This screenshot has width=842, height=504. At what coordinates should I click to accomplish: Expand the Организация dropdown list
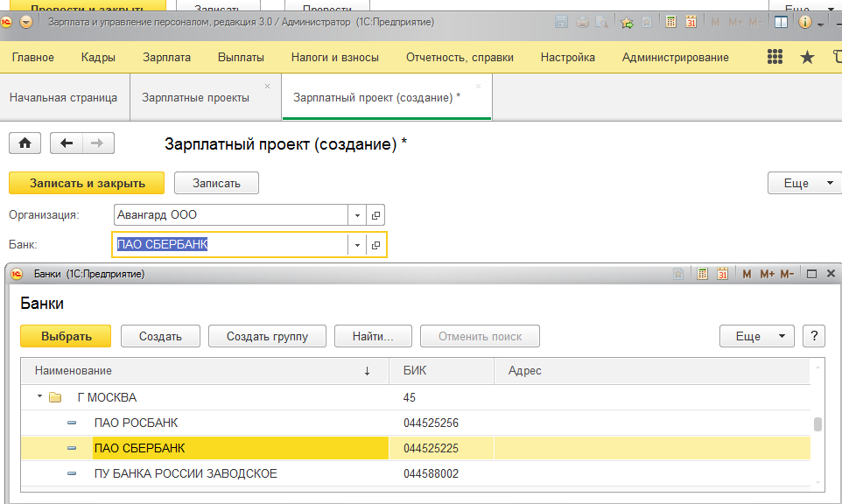357,215
